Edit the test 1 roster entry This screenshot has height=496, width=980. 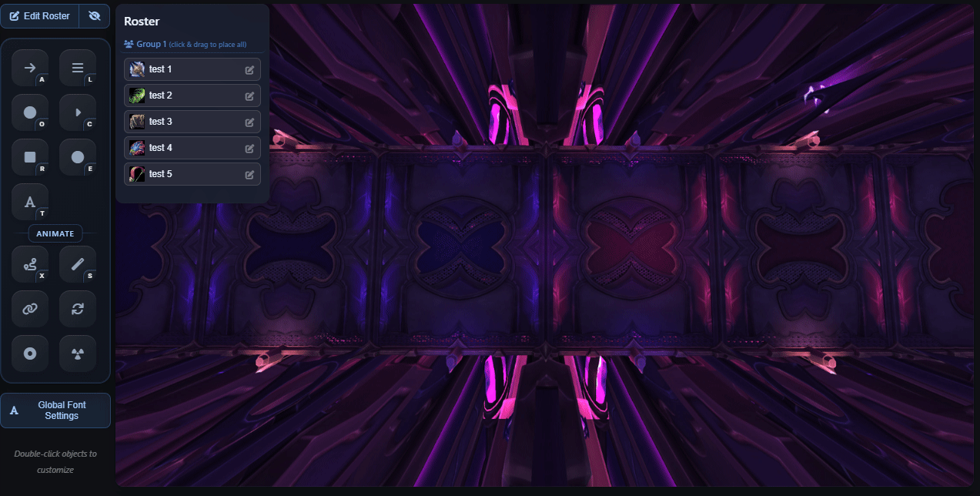click(x=249, y=69)
